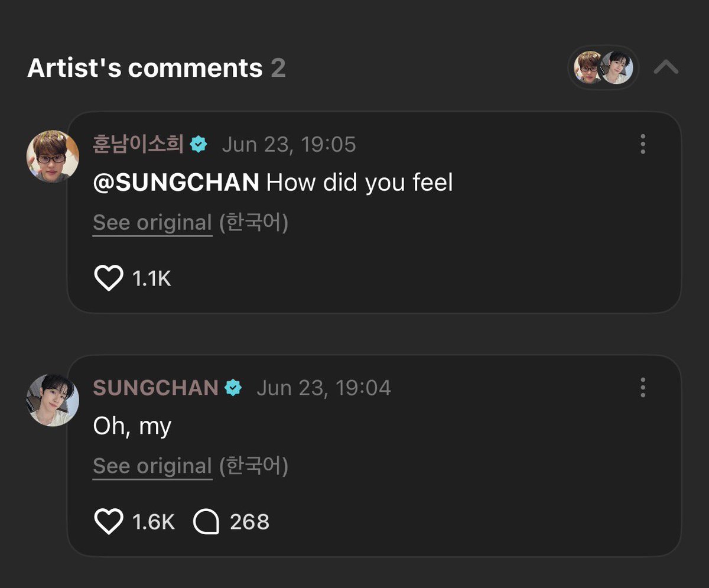The height and width of the screenshot is (588, 709).
Task: Tap the @SUNGCHAN mention
Action: 176,183
